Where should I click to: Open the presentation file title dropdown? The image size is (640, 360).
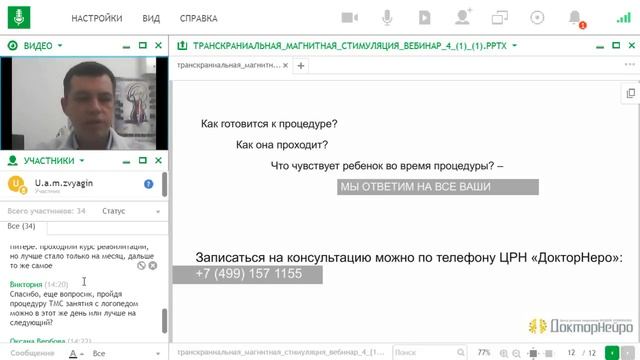tap(515, 45)
